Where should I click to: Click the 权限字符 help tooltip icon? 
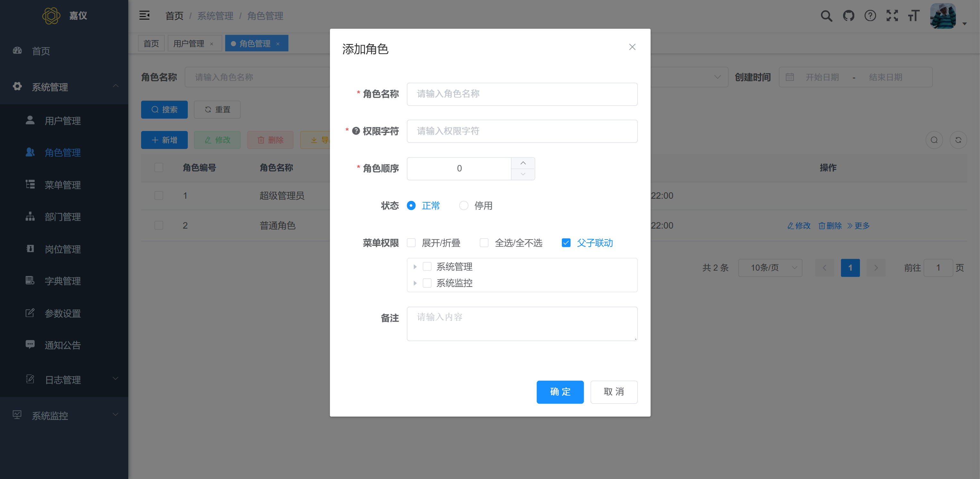point(356,131)
